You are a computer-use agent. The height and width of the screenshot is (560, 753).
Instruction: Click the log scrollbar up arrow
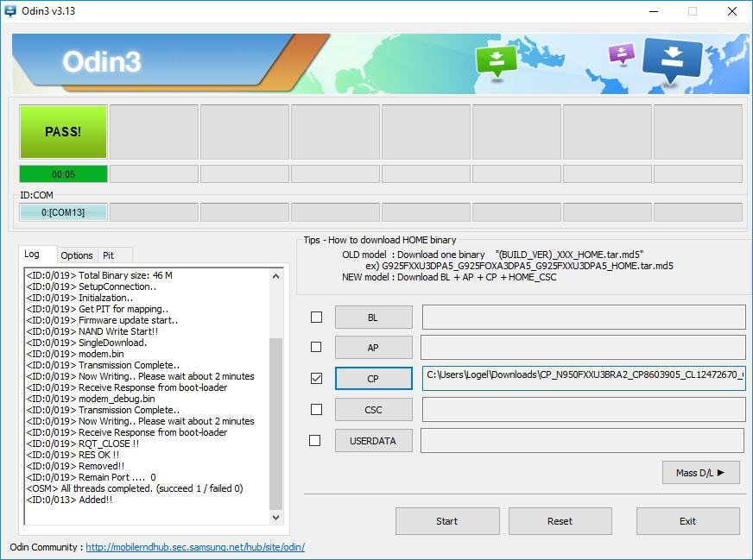point(275,276)
